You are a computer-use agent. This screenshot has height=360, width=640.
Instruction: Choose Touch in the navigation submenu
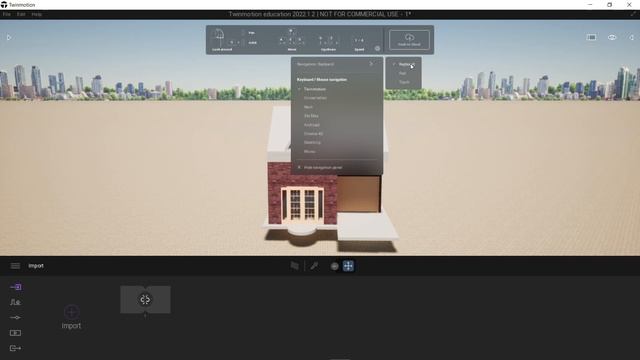pyautogui.click(x=404, y=82)
